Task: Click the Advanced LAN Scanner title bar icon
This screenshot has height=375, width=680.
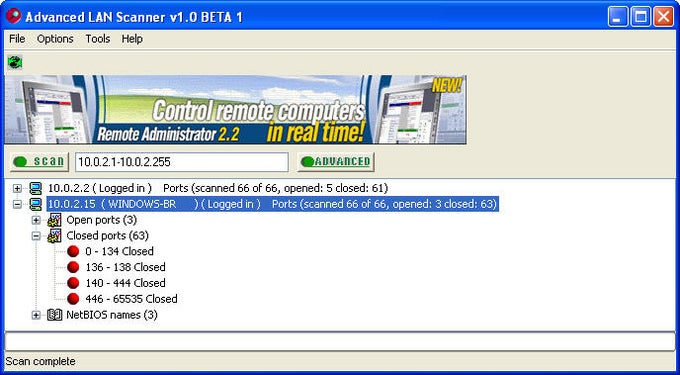Action: pos(13,16)
